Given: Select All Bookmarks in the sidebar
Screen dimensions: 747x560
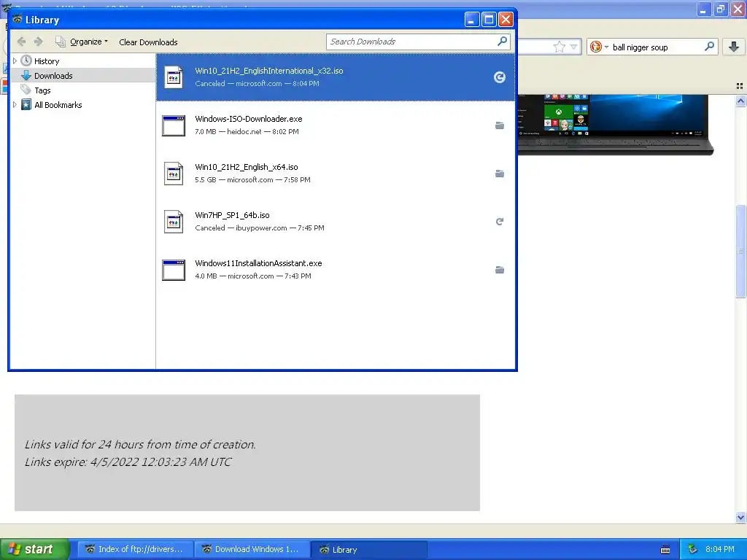Looking at the screenshot, I should click(58, 105).
